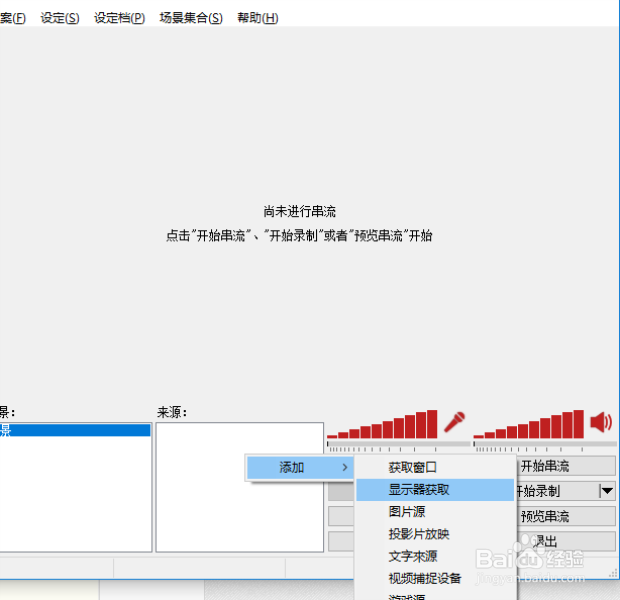Choose 文字来源 from the context menu
The width and height of the screenshot is (620, 600).
point(435,556)
